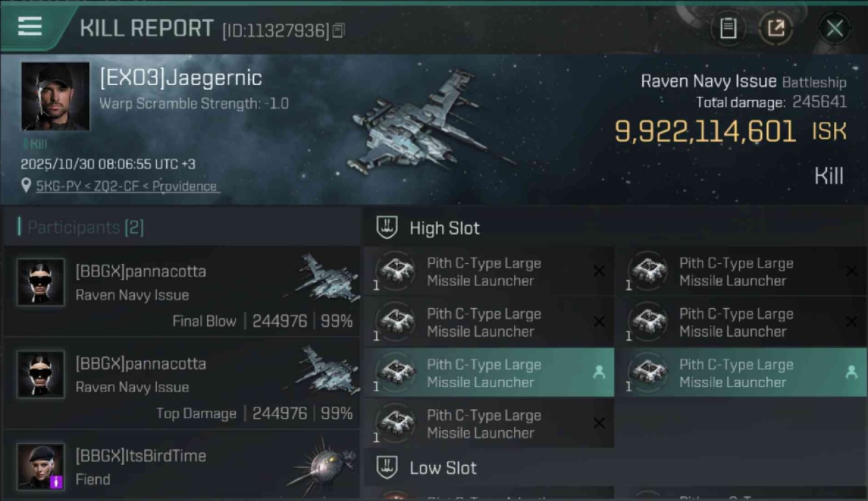The height and width of the screenshot is (501, 868).
Task: Toggle person icon on highlighted right launcher
Action: (x=851, y=373)
